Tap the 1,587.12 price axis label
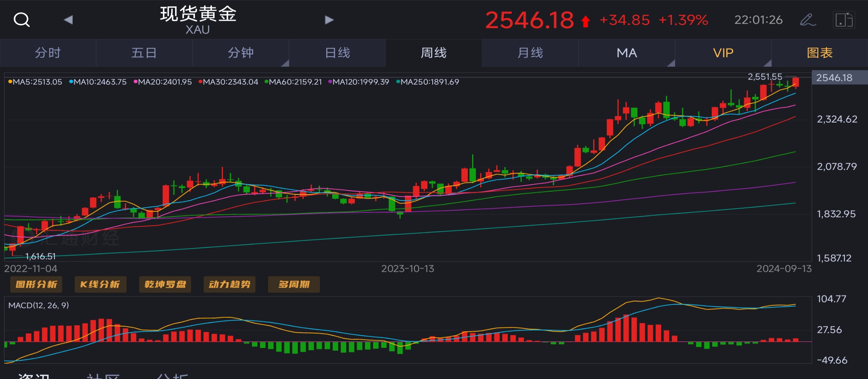The image size is (868, 379). pyautogui.click(x=834, y=258)
